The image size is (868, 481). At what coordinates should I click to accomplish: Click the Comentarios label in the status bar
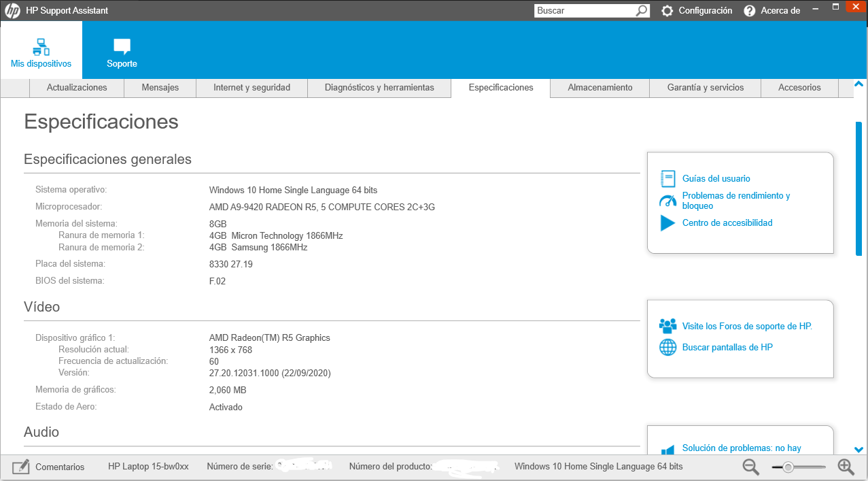60,467
